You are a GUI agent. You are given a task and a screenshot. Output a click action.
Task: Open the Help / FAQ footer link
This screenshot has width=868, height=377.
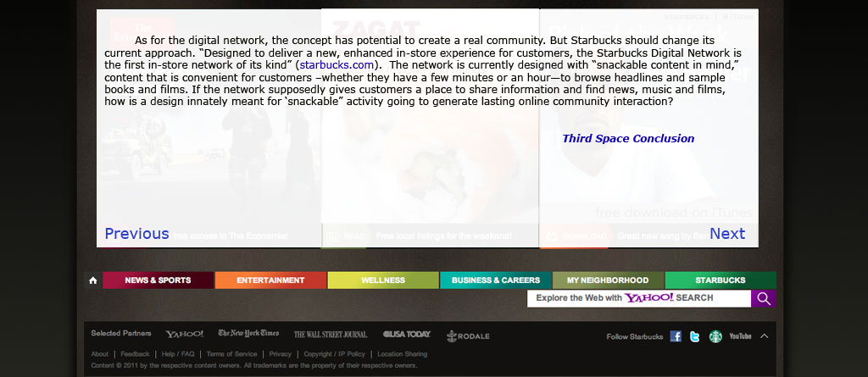(x=178, y=354)
